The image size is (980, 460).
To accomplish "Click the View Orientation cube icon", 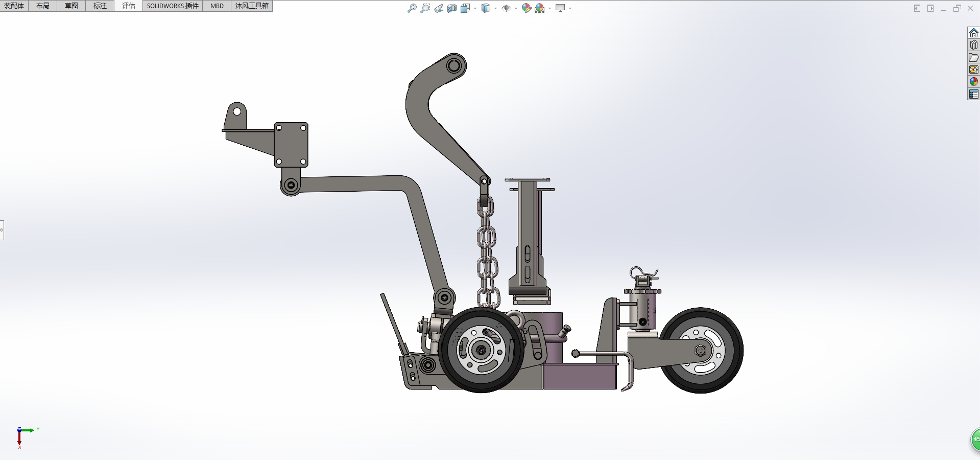I will (x=465, y=8).
